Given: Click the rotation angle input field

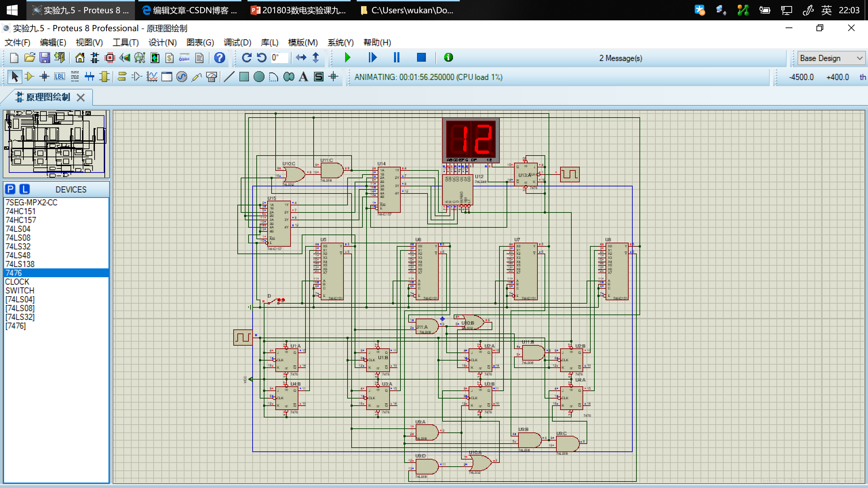Looking at the screenshot, I should 279,58.
